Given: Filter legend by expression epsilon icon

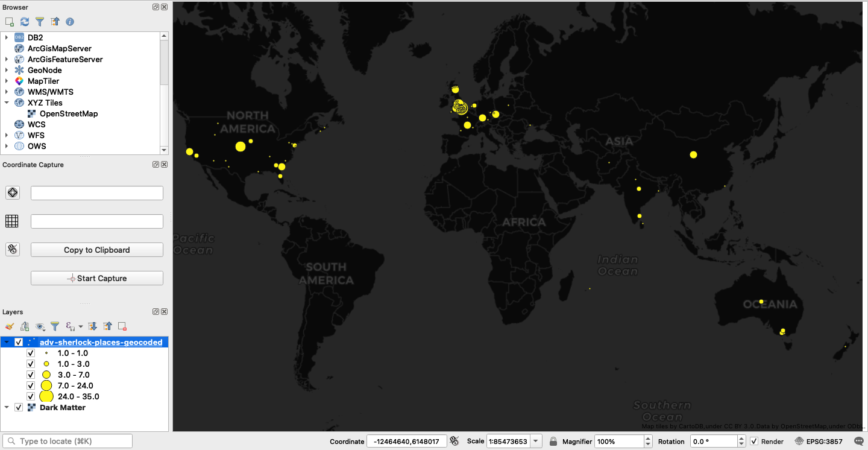Looking at the screenshot, I should coord(70,326).
